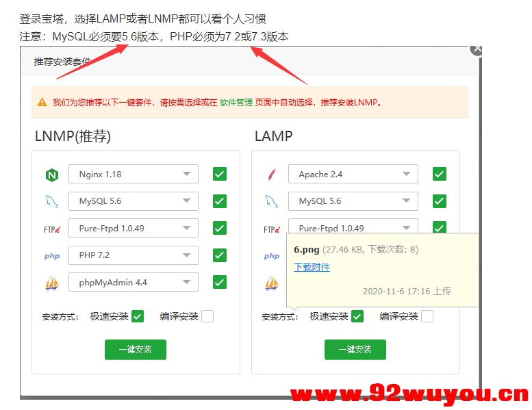Open the LAMP MySQL 5.6 dropdown

tap(353, 201)
